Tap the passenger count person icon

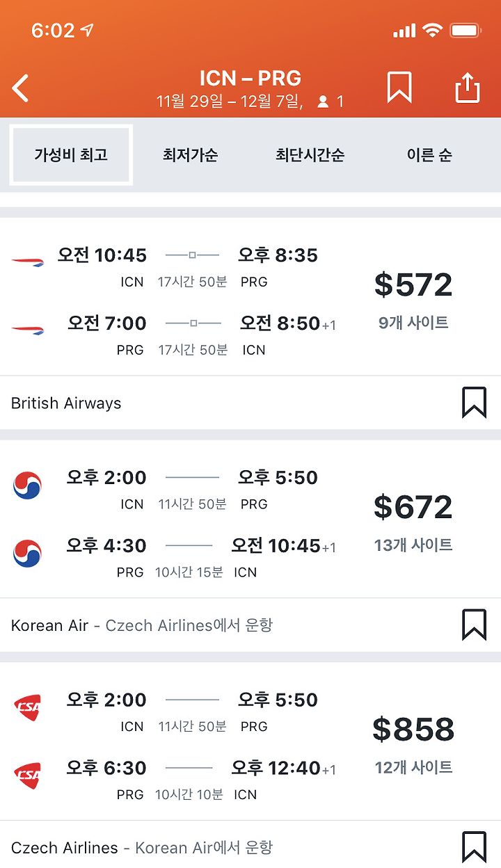[x=323, y=102]
